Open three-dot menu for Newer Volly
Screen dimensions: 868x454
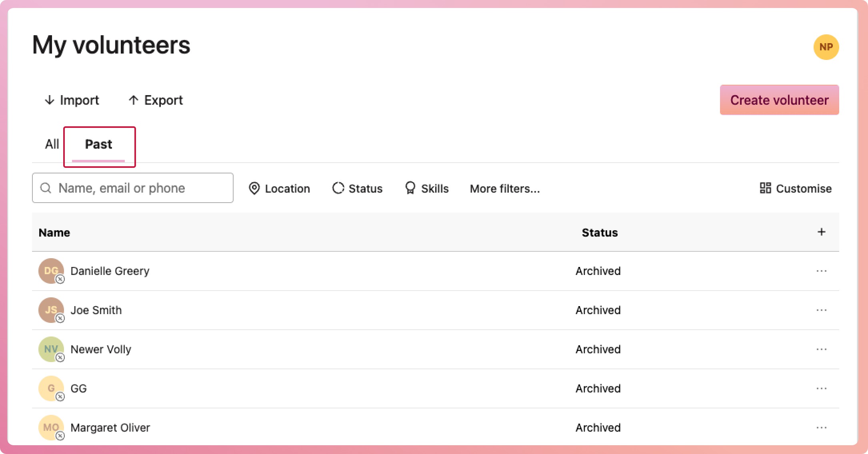821,349
